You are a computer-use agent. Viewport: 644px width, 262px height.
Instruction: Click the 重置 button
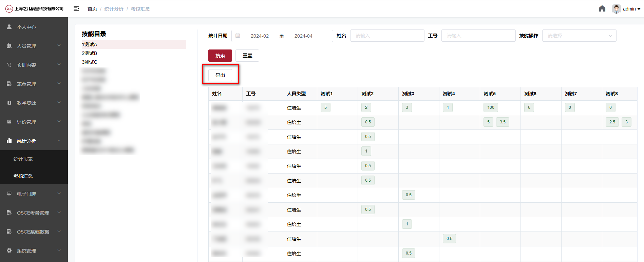[x=247, y=56]
